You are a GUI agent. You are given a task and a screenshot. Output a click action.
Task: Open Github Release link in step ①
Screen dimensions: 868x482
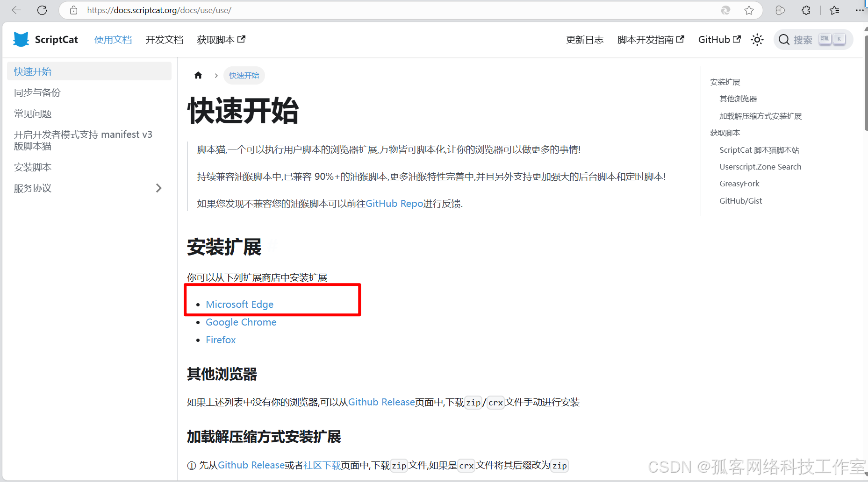[251, 465]
